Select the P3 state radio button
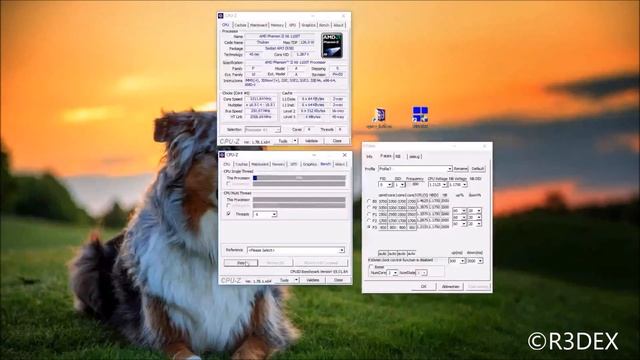The image size is (640, 360). pyautogui.click(x=369, y=227)
